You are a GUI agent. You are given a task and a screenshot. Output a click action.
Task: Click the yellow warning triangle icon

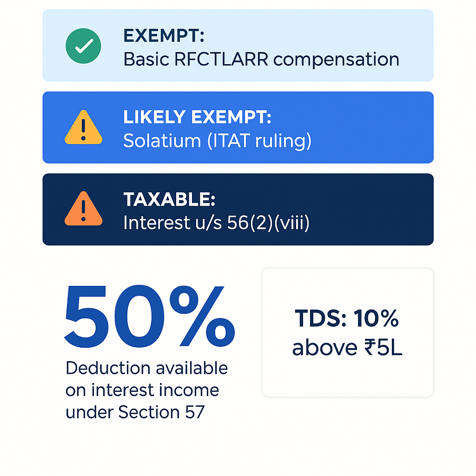tap(83, 127)
